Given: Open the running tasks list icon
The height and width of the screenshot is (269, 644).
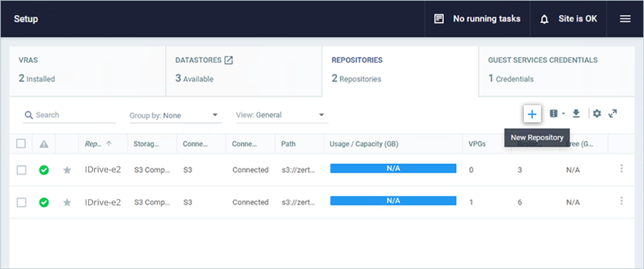Looking at the screenshot, I should (439, 19).
